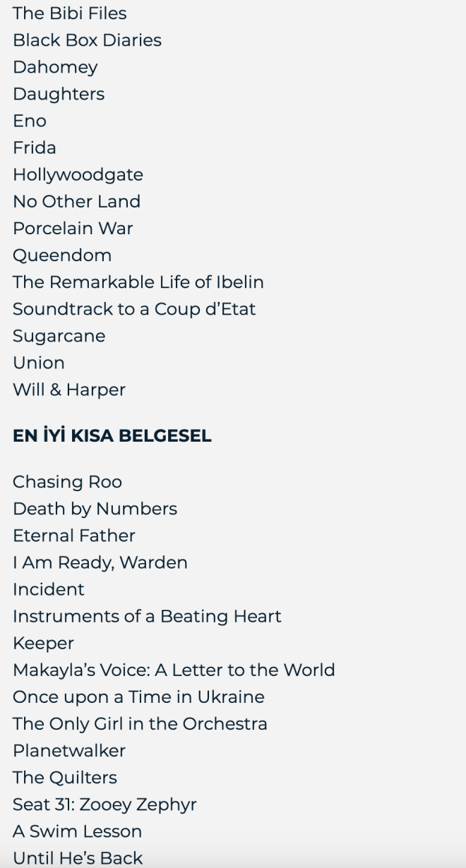This screenshot has height=868, width=466.
Task: Select The Remarkable Life of Ibelin
Action: [138, 282]
